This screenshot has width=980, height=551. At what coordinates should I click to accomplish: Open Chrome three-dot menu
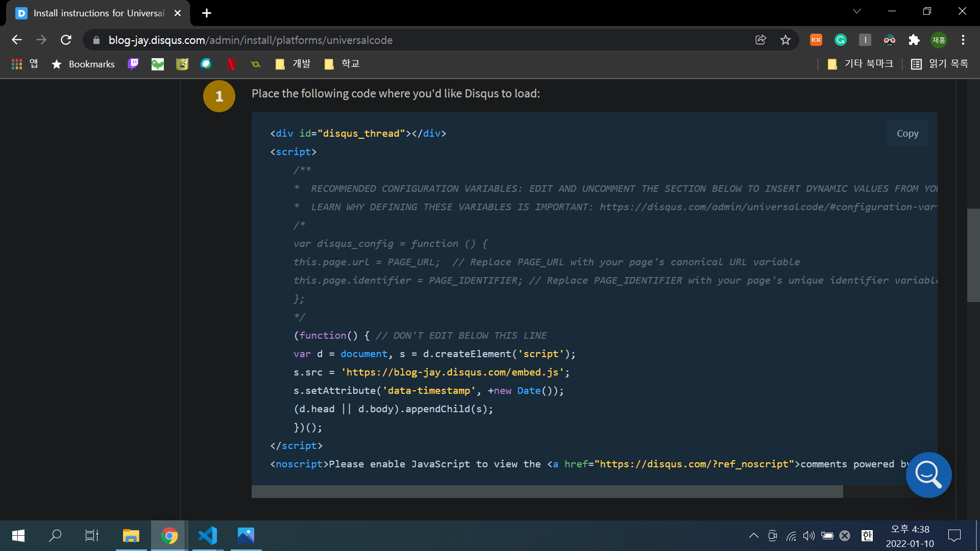[963, 40]
